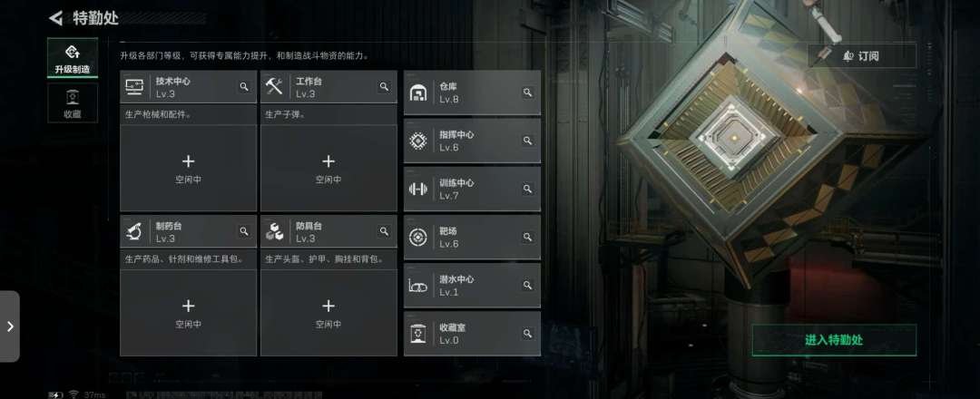
Task: Click the magnifier on 制药台
Action: point(244,231)
